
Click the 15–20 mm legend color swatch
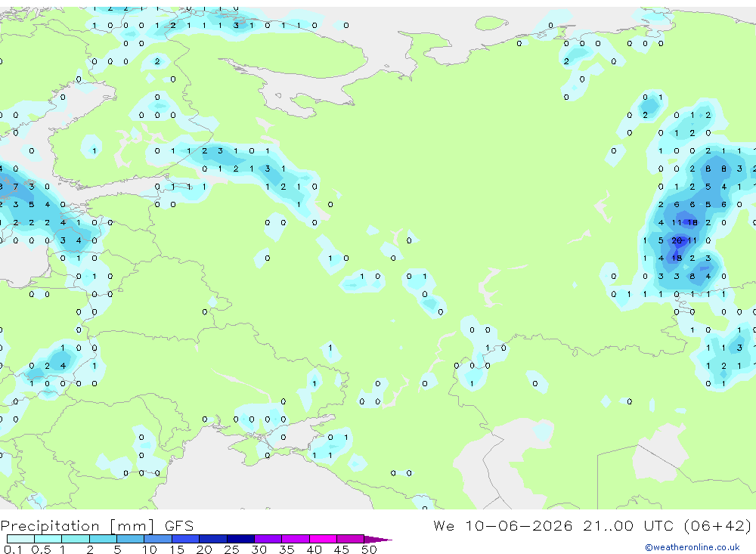[x=185, y=539]
